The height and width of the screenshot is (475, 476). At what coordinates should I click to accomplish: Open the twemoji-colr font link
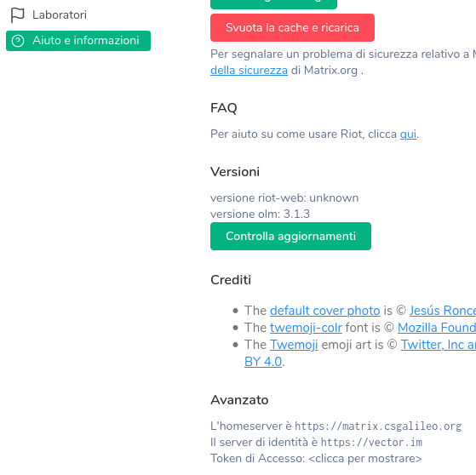click(306, 328)
